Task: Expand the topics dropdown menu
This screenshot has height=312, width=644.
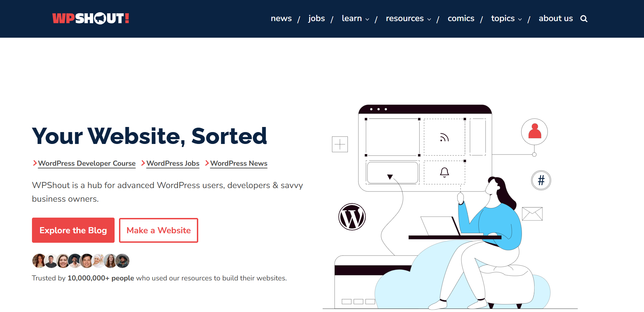Action: [x=506, y=18]
